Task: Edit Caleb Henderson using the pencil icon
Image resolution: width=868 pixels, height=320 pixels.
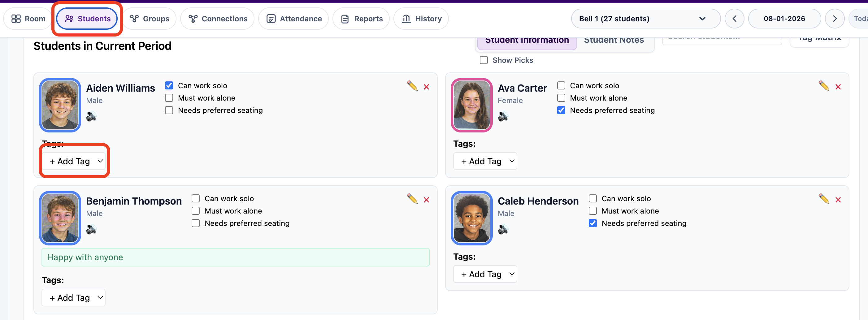Action: point(824,199)
